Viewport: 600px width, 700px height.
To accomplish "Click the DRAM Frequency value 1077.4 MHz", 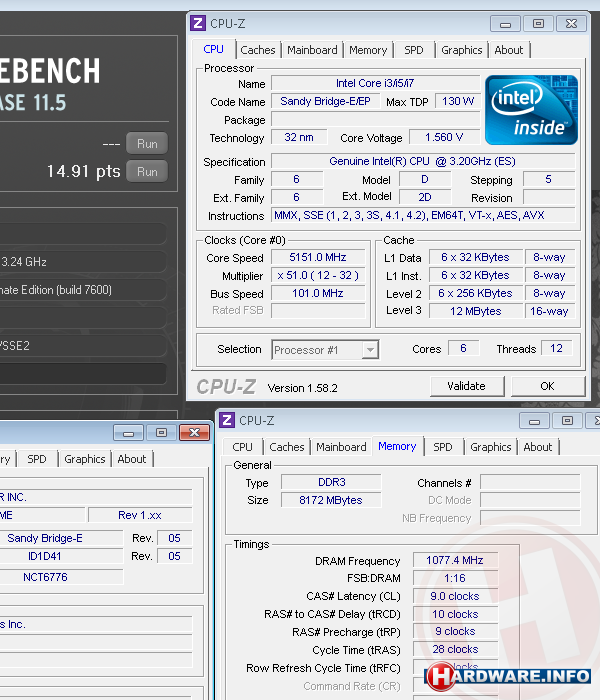I will tap(455, 560).
